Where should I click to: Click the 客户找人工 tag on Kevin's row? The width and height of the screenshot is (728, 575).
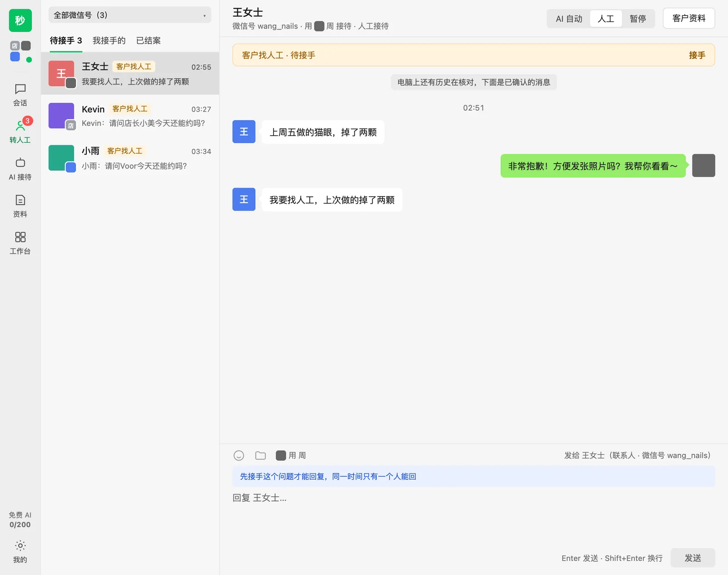(130, 109)
